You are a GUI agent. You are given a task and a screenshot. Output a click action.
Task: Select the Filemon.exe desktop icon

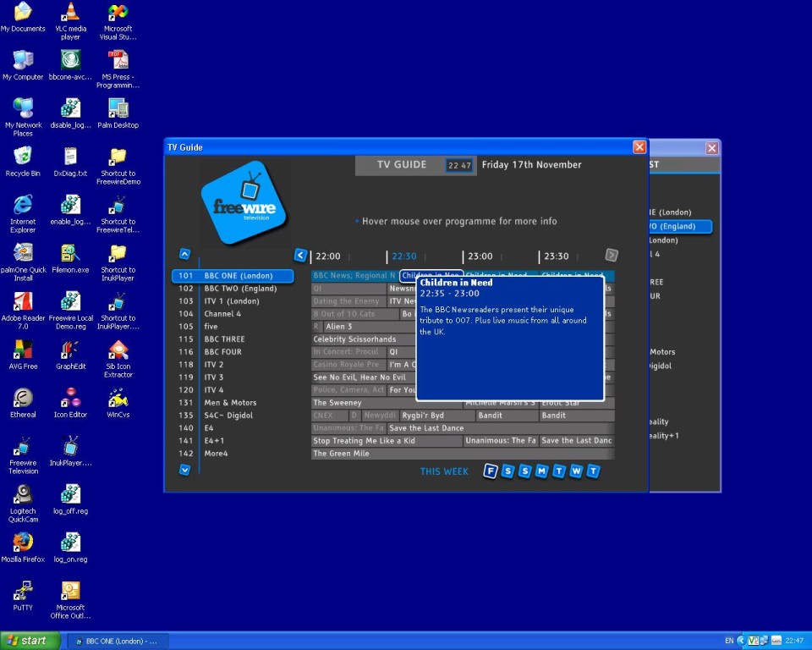tap(70, 258)
